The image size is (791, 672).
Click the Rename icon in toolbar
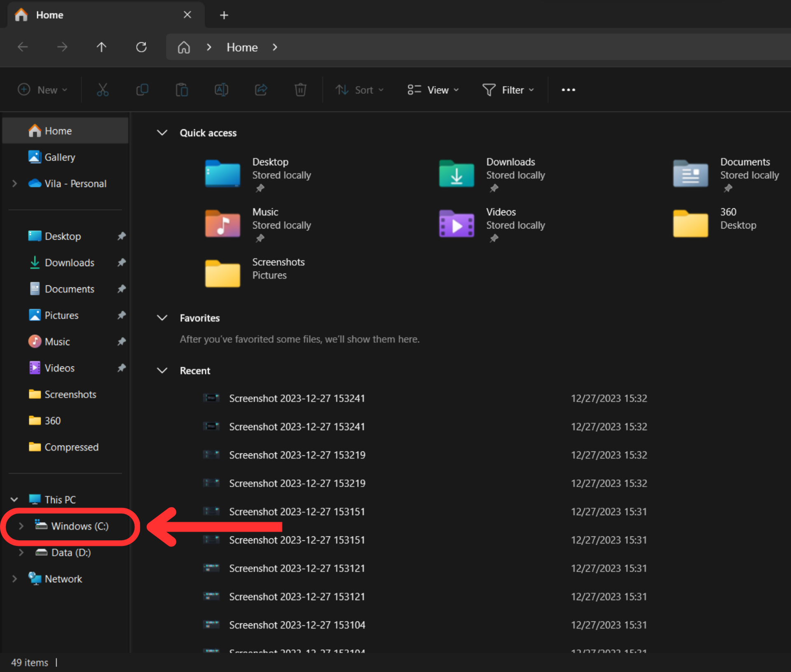(221, 90)
